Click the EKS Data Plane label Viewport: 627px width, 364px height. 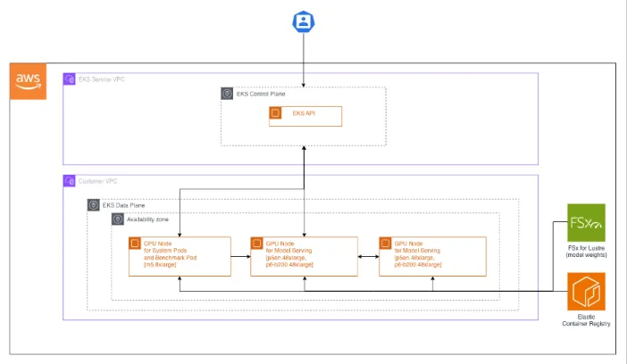click(123, 205)
